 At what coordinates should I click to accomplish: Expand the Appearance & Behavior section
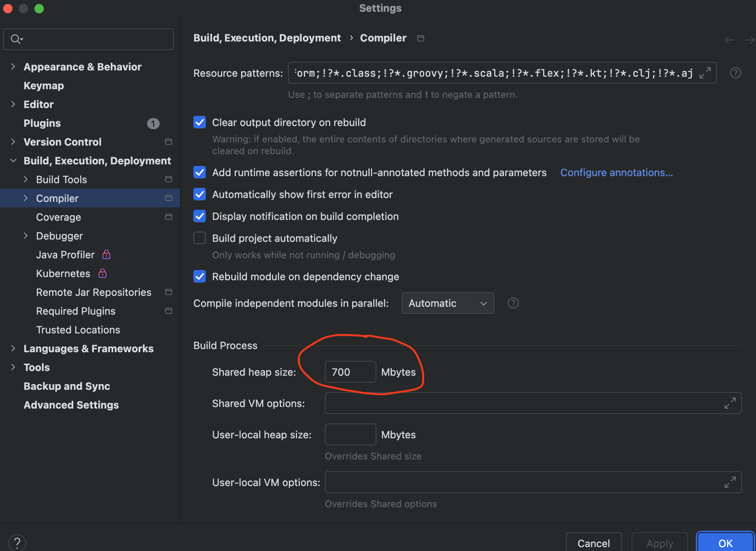[13, 67]
